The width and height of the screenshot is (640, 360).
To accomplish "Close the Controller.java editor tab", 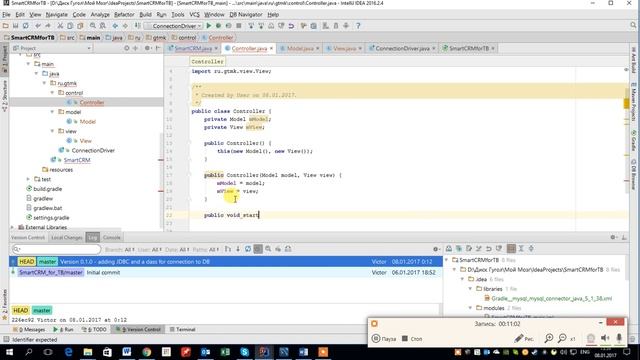I will point(271,48).
